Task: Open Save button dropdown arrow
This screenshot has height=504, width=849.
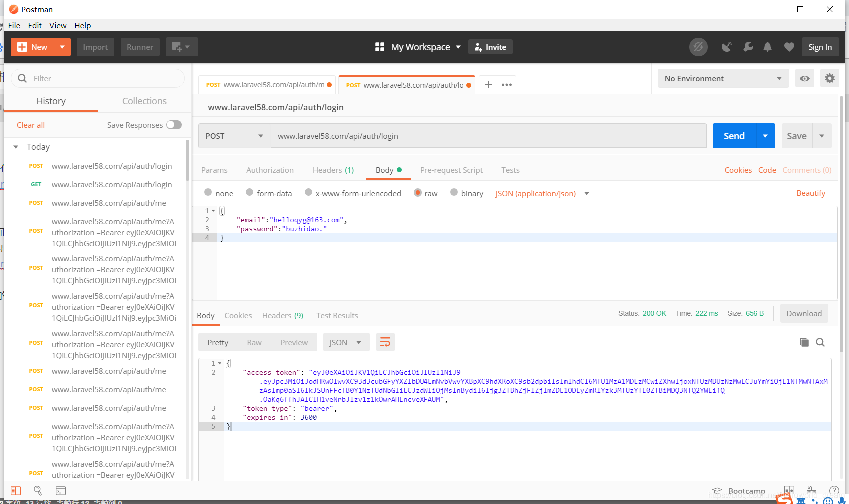Action: 822,136
